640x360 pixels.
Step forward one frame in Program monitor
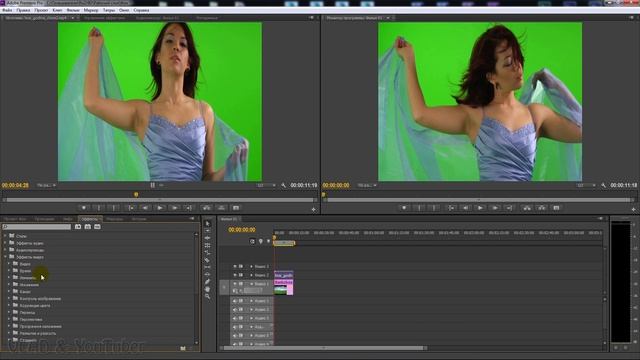pos(495,208)
